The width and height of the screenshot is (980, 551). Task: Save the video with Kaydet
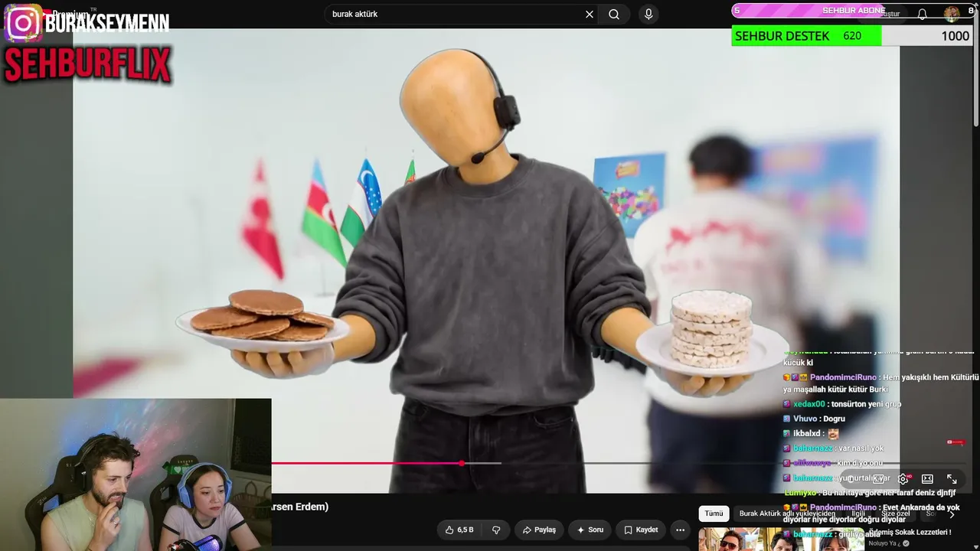click(x=641, y=530)
